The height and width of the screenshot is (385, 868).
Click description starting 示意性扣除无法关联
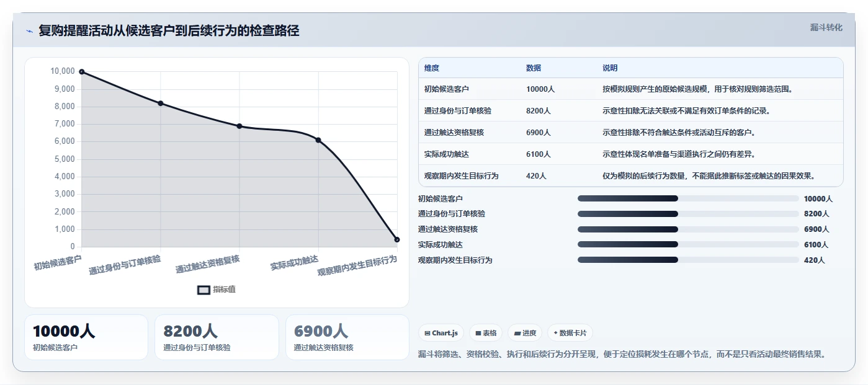pyautogui.click(x=687, y=111)
